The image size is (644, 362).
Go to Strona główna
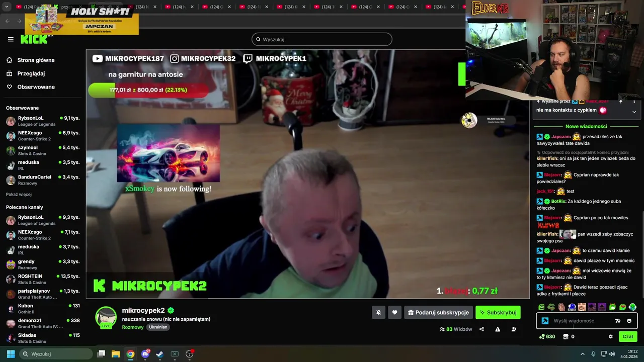(36, 60)
